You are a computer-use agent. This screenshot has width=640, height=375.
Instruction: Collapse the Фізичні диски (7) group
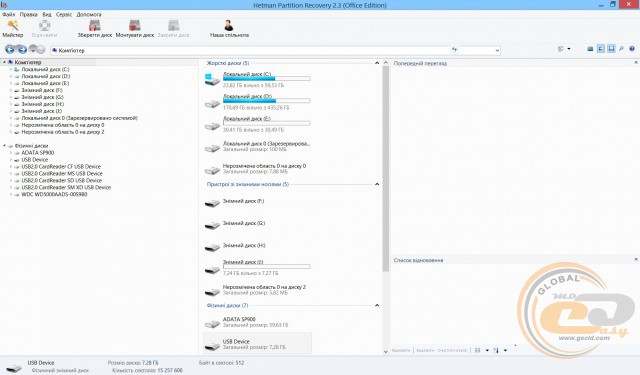click(x=377, y=305)
